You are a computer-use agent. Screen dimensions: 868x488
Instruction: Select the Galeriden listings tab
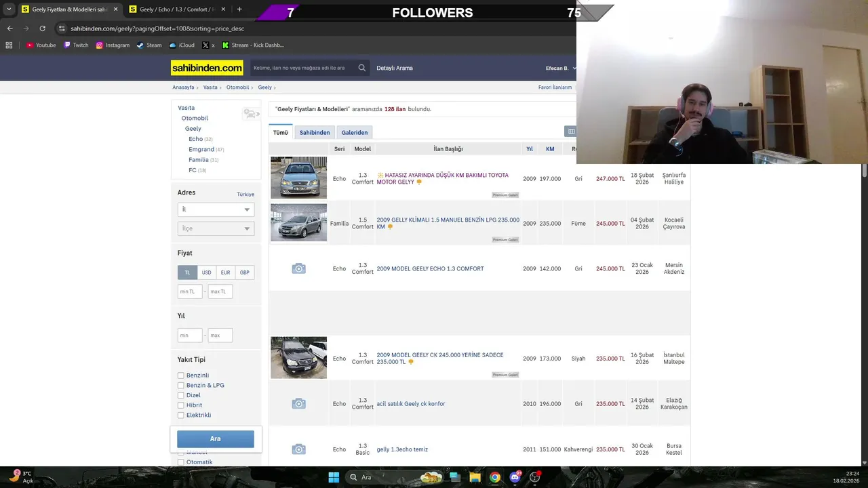pos(355,132)
